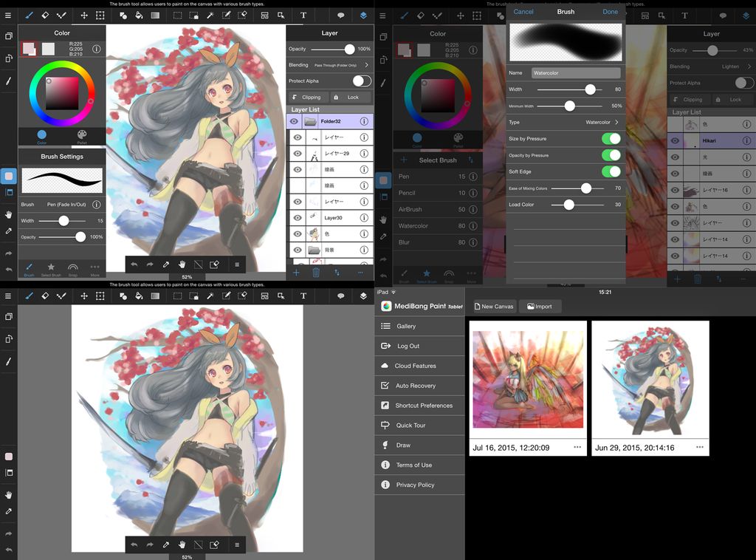Toggle visibility of the 背景 folder
Screen dimensions: 756x560
click(x=298, y=250)
